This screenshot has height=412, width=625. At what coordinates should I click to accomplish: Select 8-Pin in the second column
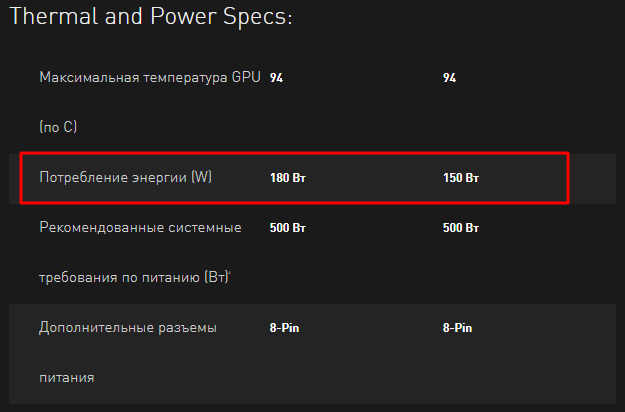[459, 327]
